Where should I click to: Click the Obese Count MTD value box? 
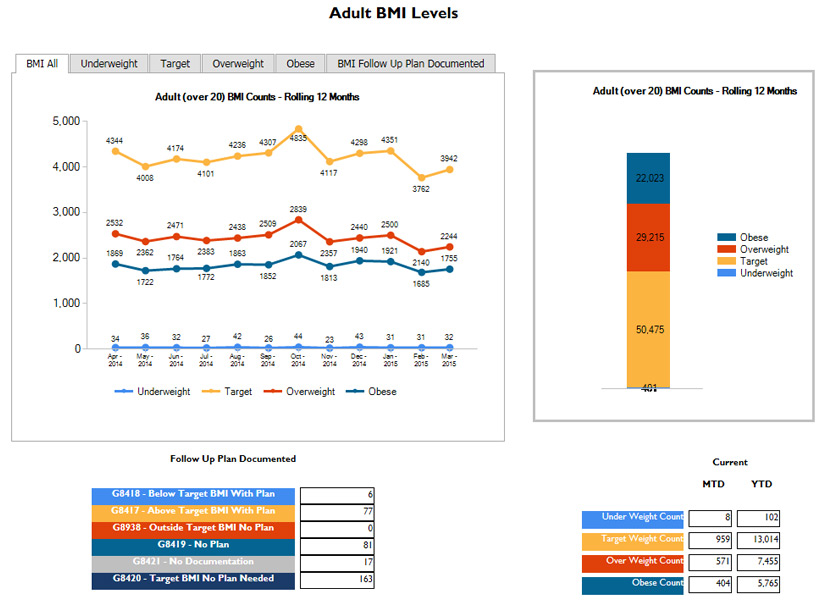click(711, 585)
